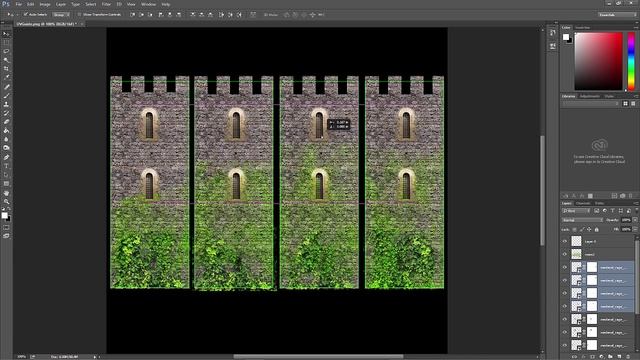Open the Layers panel flyout menu
Screen dimensions: 640x360
636,203
